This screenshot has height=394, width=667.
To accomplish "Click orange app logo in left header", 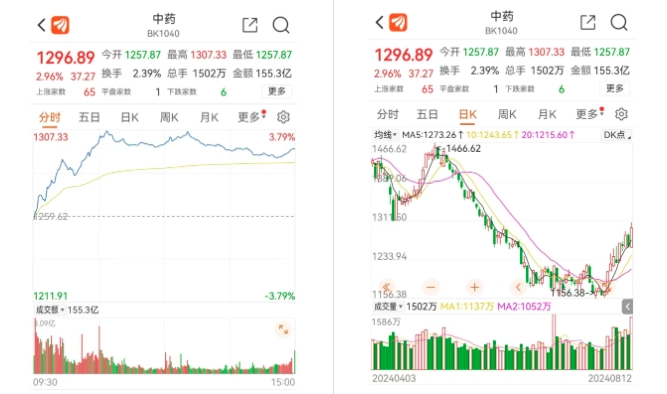I will (60, 25).
